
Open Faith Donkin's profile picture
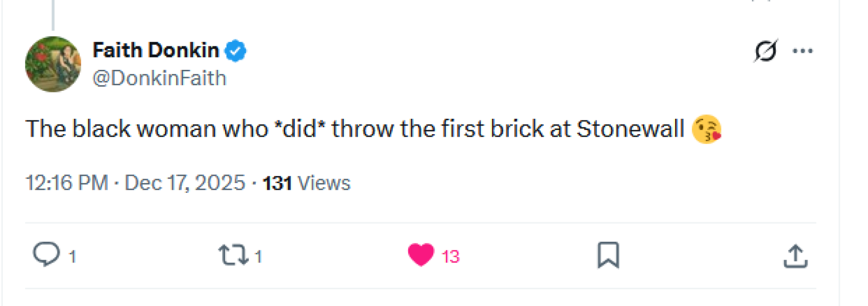pos(53,64)
